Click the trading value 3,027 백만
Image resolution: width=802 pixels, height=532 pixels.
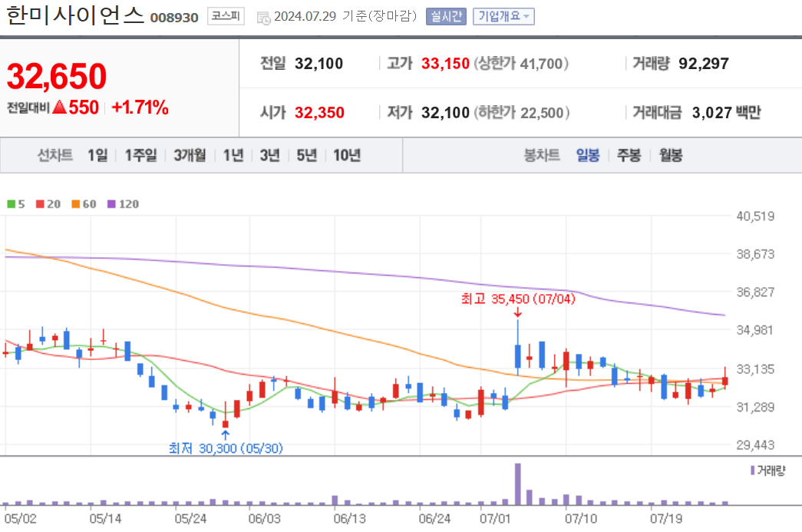[x=726, y=113]
